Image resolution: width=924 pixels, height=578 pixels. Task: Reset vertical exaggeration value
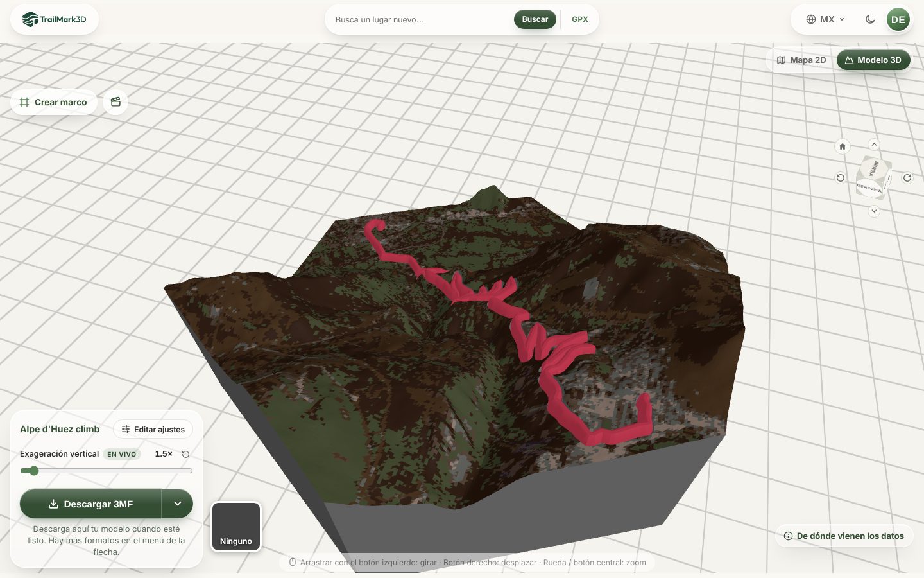pyautogui.click(x=185, y=454)
